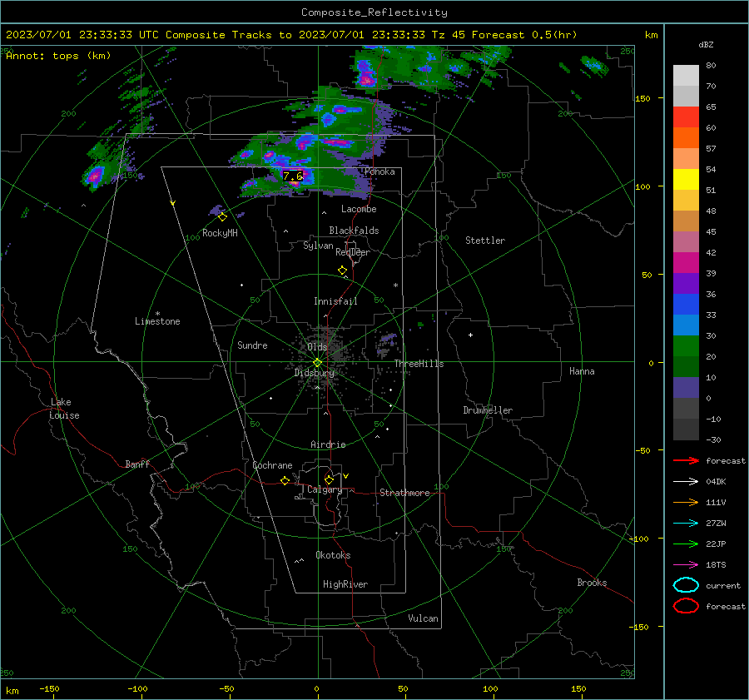Screen dimensions: 749x700
Task: Click the red forecast arrow in the legend
Action: (686, 460)
